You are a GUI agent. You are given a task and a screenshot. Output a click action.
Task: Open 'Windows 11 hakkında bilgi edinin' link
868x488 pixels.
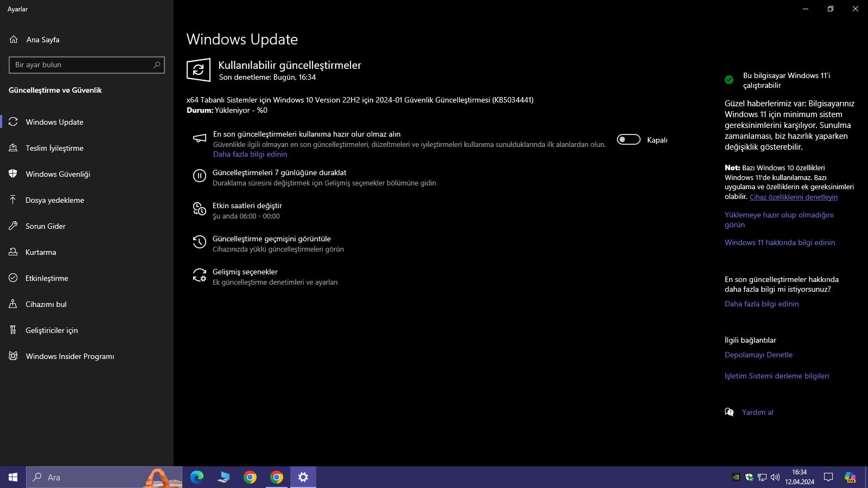click(x=780, y=242)
